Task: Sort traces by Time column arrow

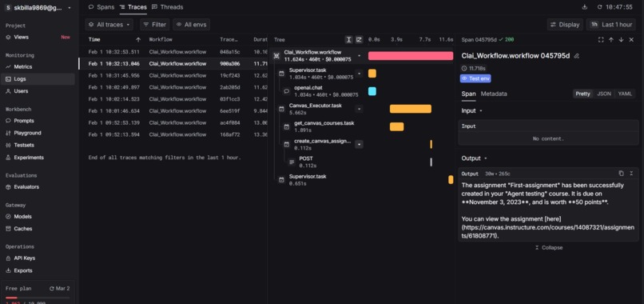Action: 138,40
